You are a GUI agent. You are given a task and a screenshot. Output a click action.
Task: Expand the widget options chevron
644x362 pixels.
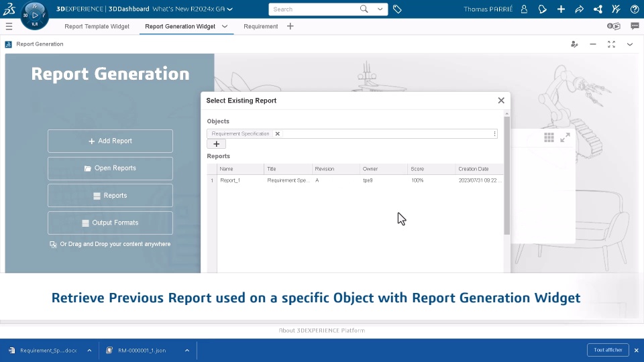click(x=630, y=44)
